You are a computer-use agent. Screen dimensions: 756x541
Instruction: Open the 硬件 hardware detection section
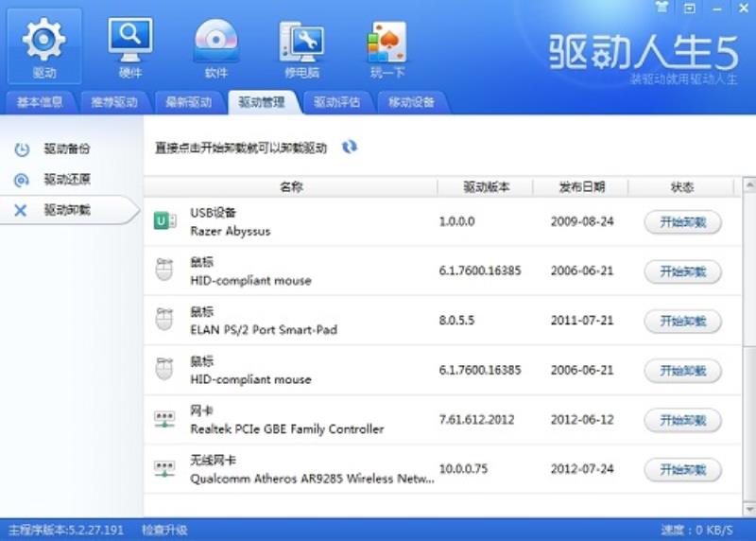[x=129, y=46]
